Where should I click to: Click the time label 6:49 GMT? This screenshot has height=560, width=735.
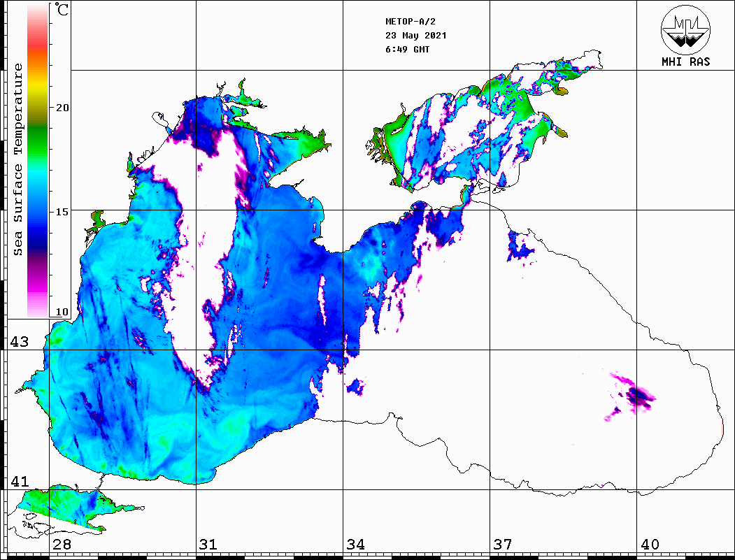pyautogui.click(x=407, y=50)
